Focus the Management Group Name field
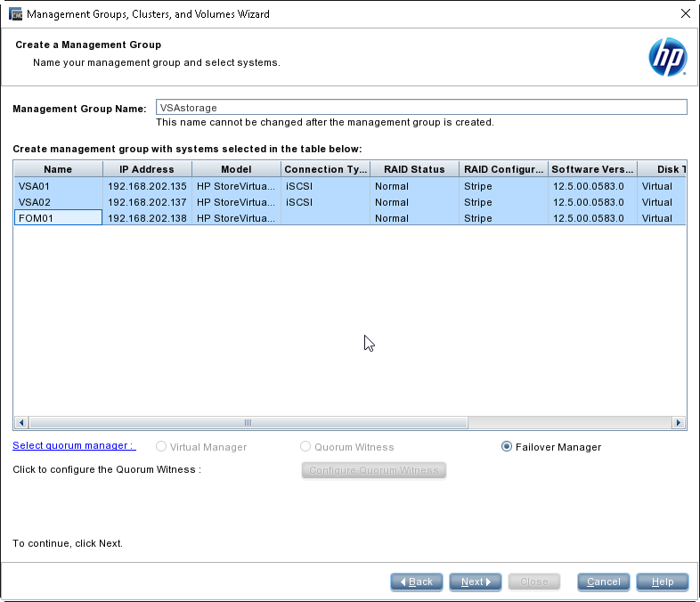700x602 pixels. point(421,107)
